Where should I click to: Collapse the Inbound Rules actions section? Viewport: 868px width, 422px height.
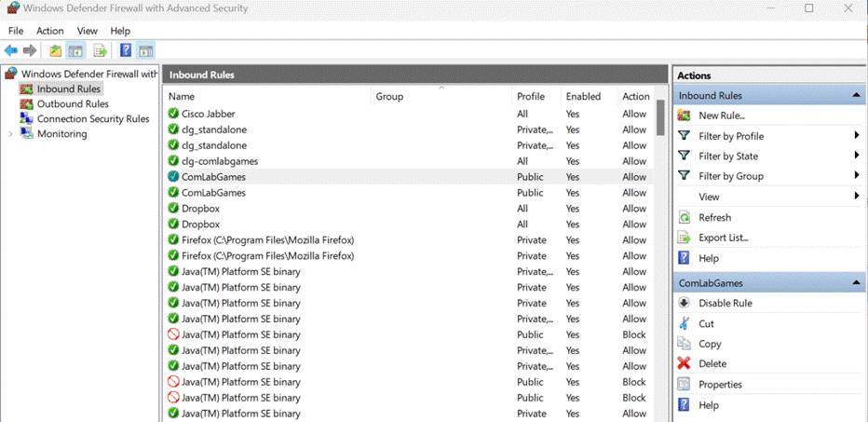pyautogui.click(x=856, y=95)
